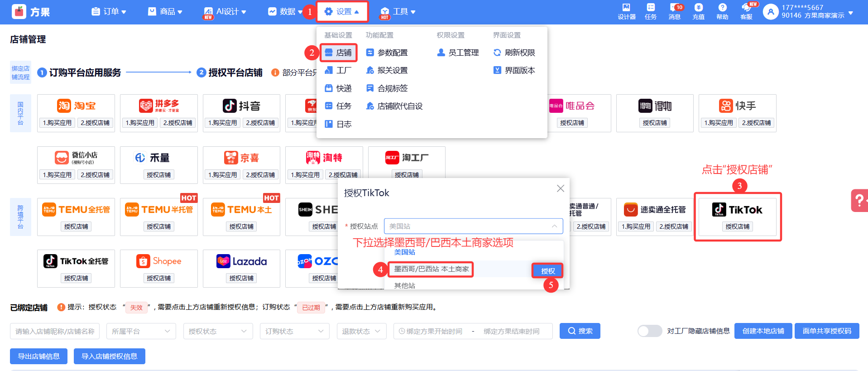
Task: Close the 授权TikTok dialog
Action: point(560,188)
